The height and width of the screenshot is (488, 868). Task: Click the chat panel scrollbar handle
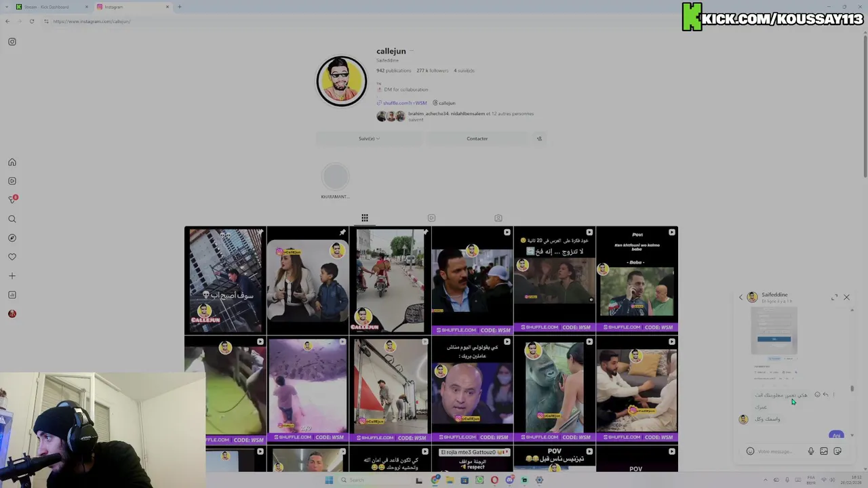pyautogui.click(x=852, y=388)
